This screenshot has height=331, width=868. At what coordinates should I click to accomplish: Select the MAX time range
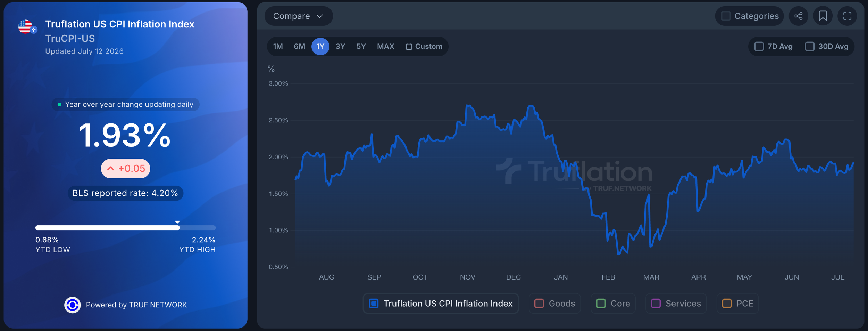click(385, 47)
